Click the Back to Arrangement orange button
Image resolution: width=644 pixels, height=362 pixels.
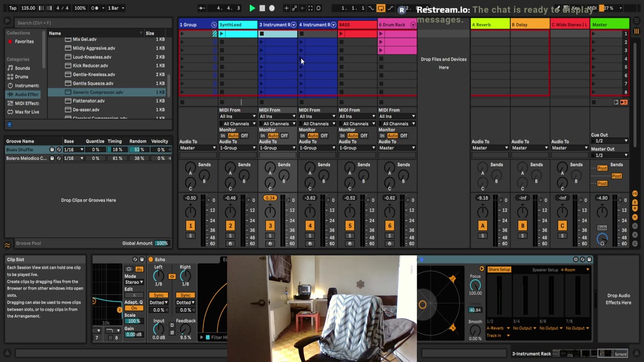point(624,102)
